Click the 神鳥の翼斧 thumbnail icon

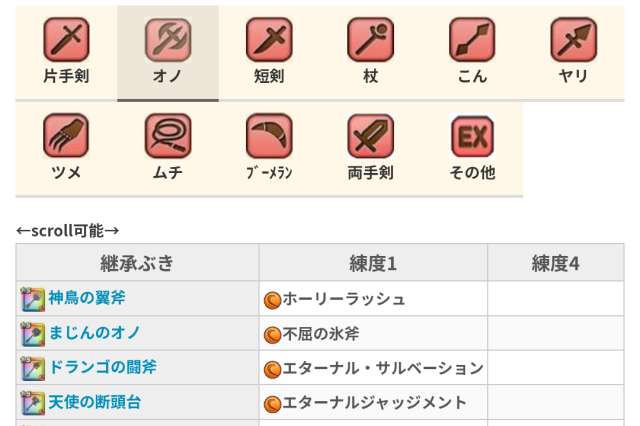pyautogui.click(x=33, y=299)
